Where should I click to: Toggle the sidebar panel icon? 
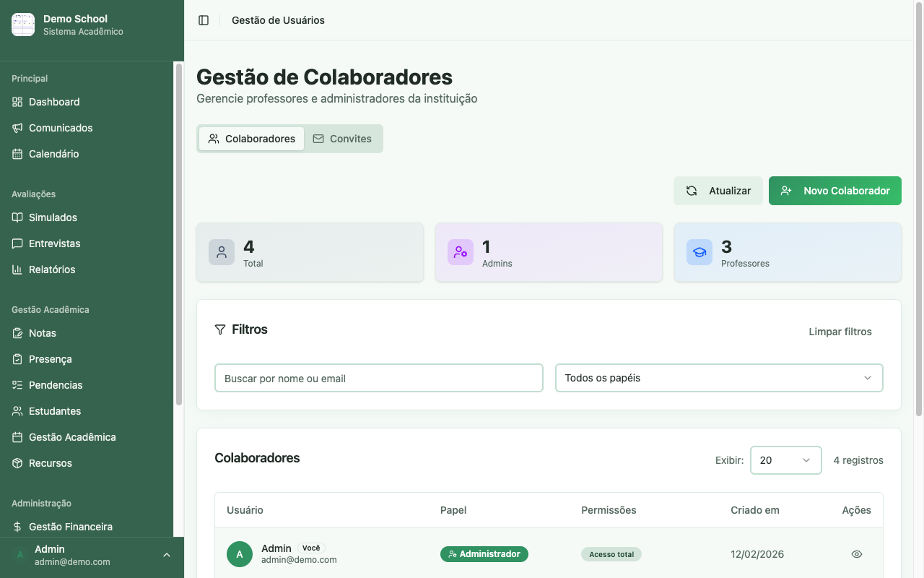[204, 20]
